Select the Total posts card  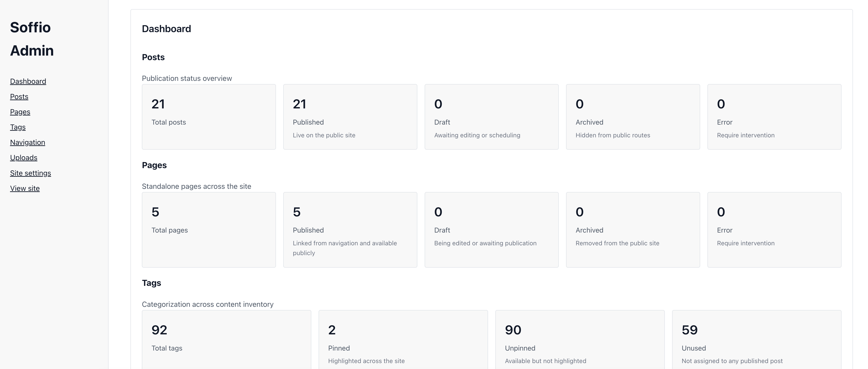click(209, 116)
